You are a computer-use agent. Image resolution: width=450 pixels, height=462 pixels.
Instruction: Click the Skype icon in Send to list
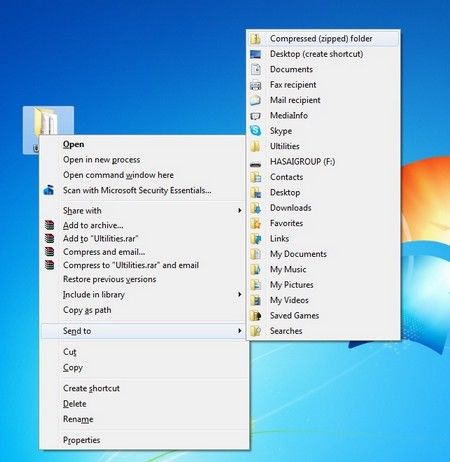(256, 131)
